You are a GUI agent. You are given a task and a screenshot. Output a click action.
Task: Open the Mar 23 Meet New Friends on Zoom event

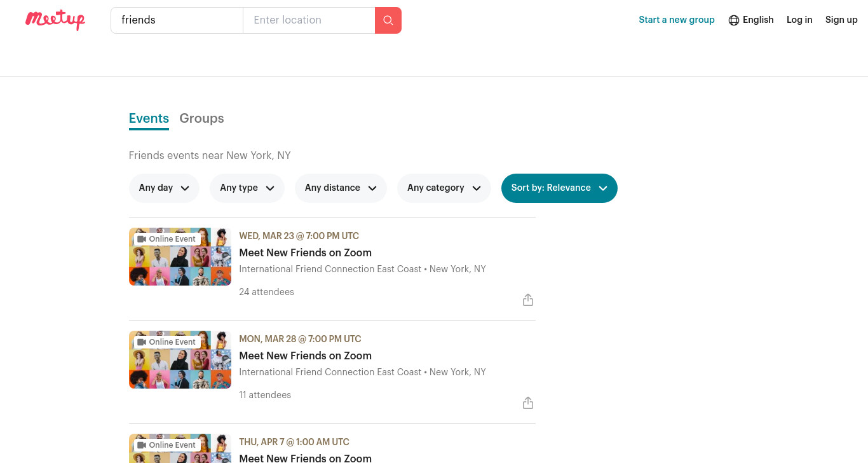coord(305,253)
